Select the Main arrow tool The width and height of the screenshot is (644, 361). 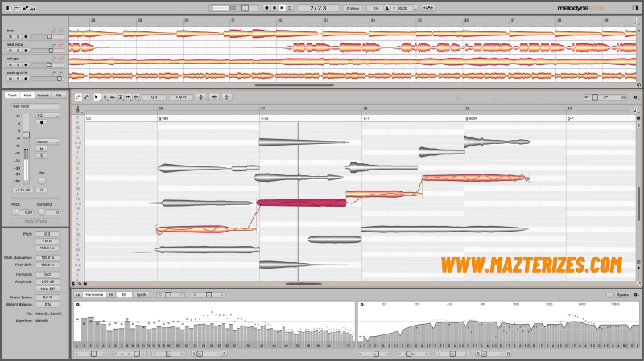pos(97,97)
